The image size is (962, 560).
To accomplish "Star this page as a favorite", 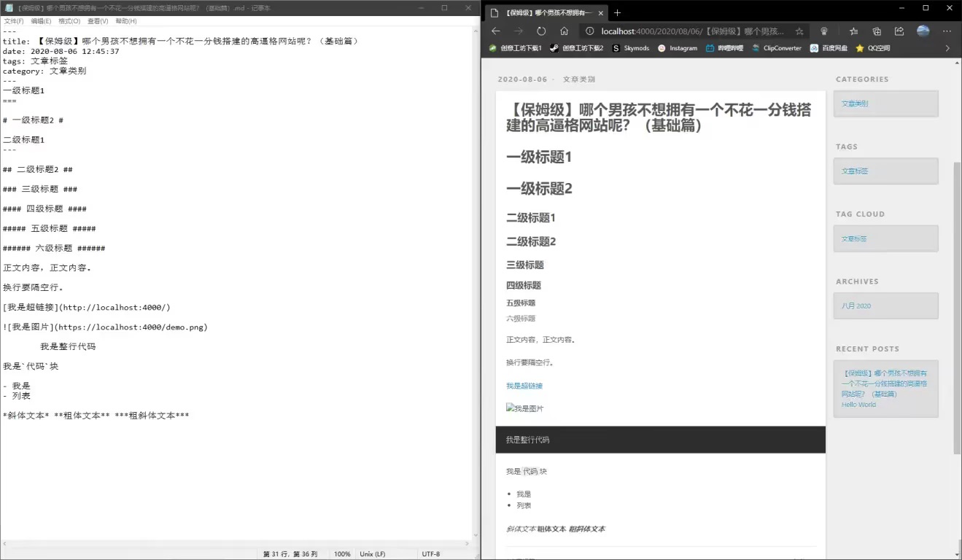I will 799,31.
